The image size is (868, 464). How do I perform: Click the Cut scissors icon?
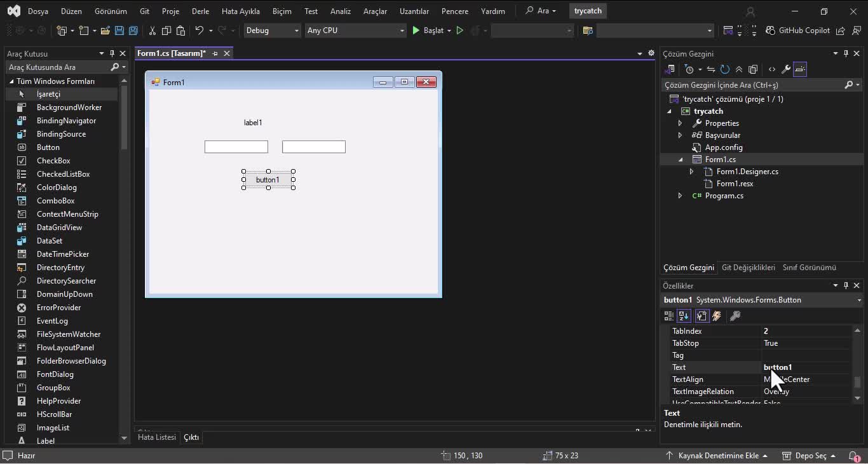[153, 31]
